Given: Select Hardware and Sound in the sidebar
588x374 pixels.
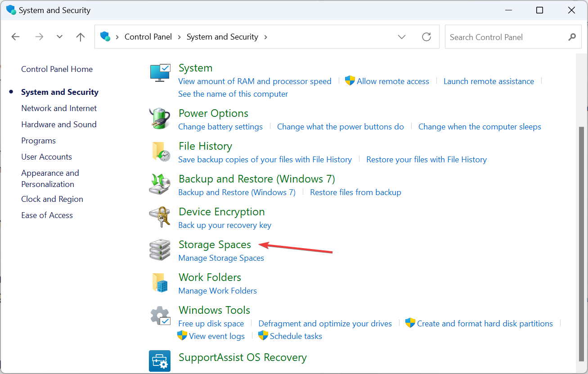Looking at the screenshot, I should coord(58,124).
